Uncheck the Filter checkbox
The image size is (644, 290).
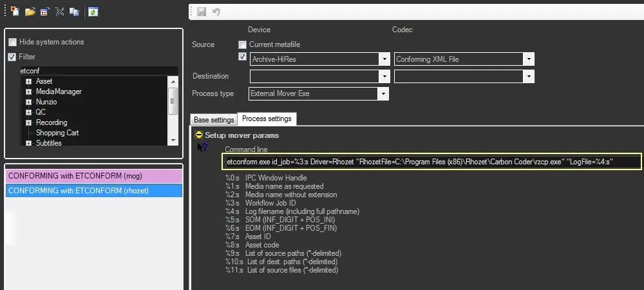(x=12, y=57)
